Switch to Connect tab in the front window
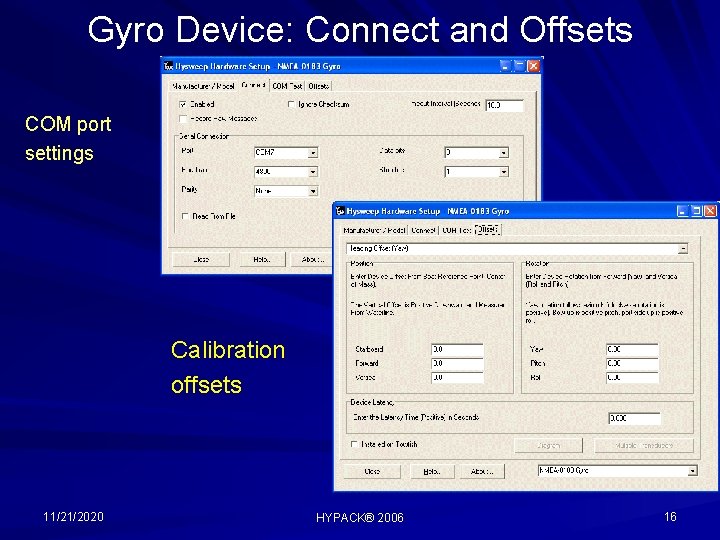Viewport: 720px width, 540px height. pyautogui.click(x=423, y=230)
